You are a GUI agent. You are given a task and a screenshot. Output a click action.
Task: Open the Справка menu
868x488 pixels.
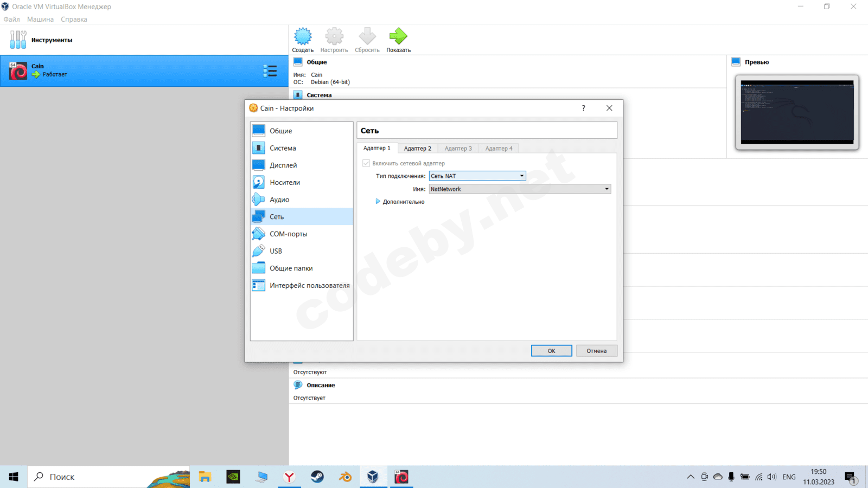pyautogui.click(x=74, y=19)
